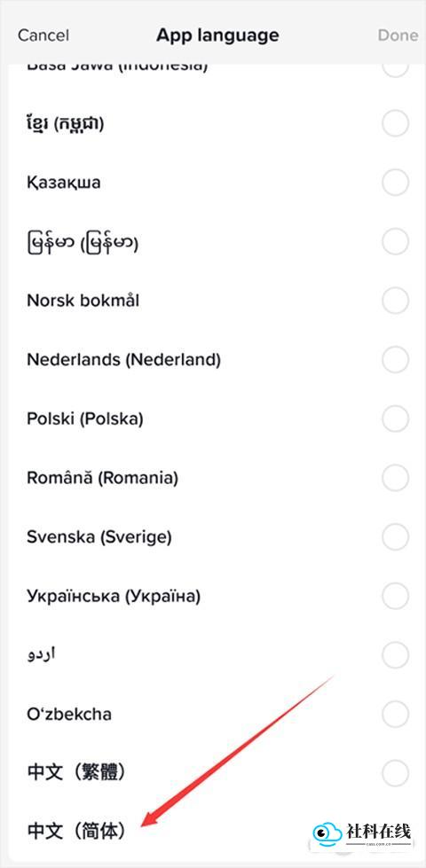Choose the 中文（简体）language row
The width and height of the screenshot is (426, 868).
coord(213,832)
